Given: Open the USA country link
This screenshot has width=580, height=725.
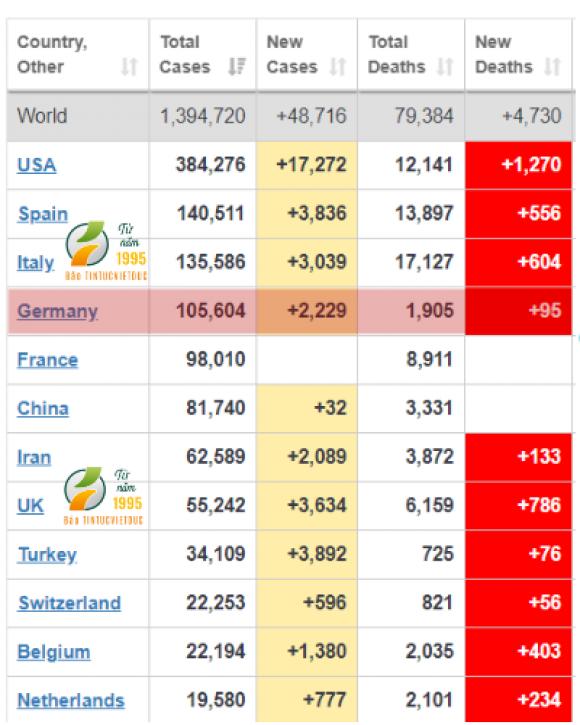Looking at the screenshot, I should pyautogui.click(x=37, y=165).
